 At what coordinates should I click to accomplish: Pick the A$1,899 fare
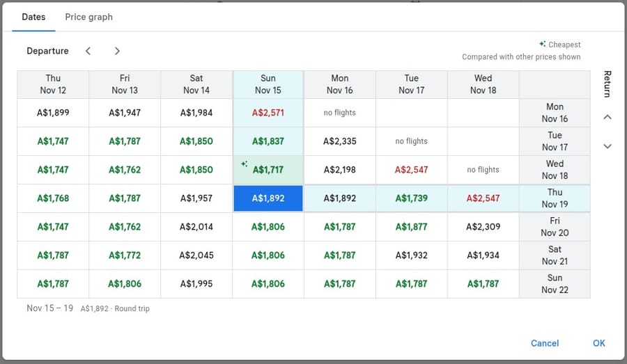[x=53, y=113]
